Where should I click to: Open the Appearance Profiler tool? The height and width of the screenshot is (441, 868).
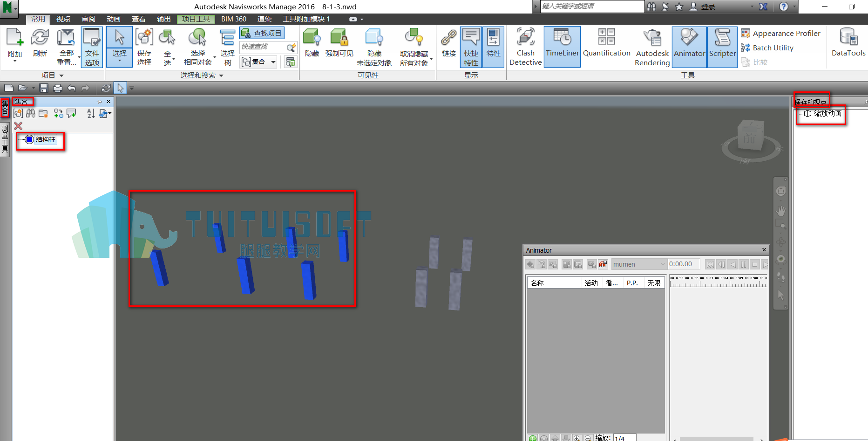pyautogui.click(x=781, y=34)
